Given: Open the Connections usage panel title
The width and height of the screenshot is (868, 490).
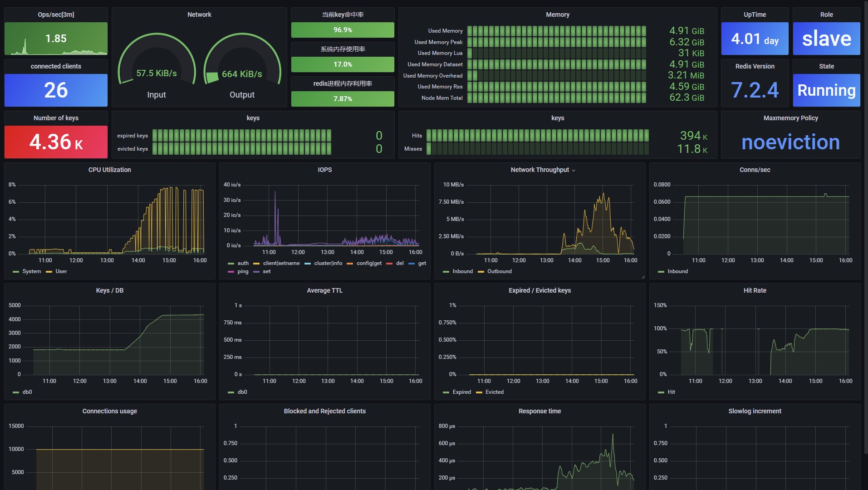Looking at the screenshot, I should (109, 411).
